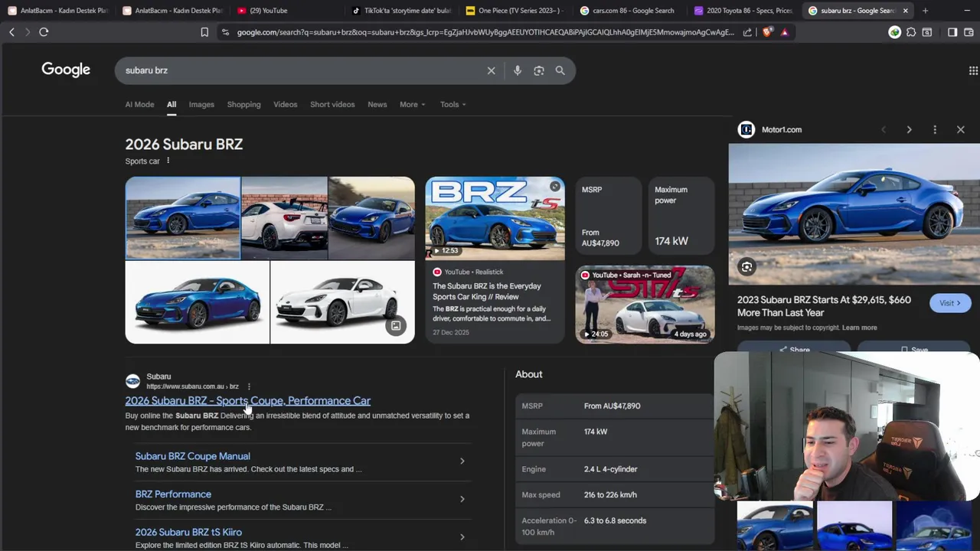Expand the Tools dropdown

tap(452, 104)
